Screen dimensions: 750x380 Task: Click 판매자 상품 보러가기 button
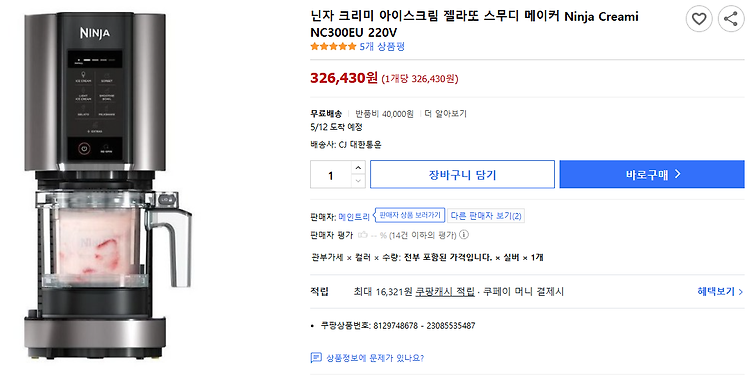409,215
